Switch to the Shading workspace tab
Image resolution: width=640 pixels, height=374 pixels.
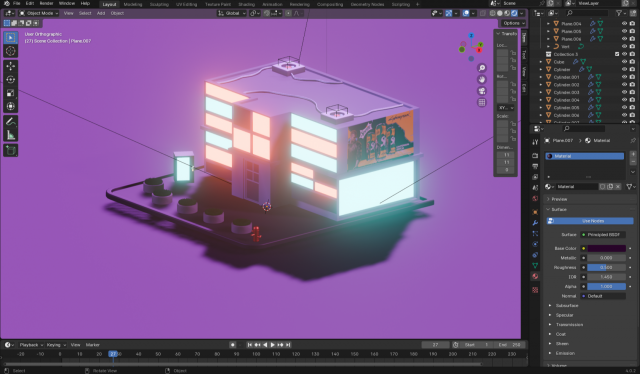pos(246,4)
